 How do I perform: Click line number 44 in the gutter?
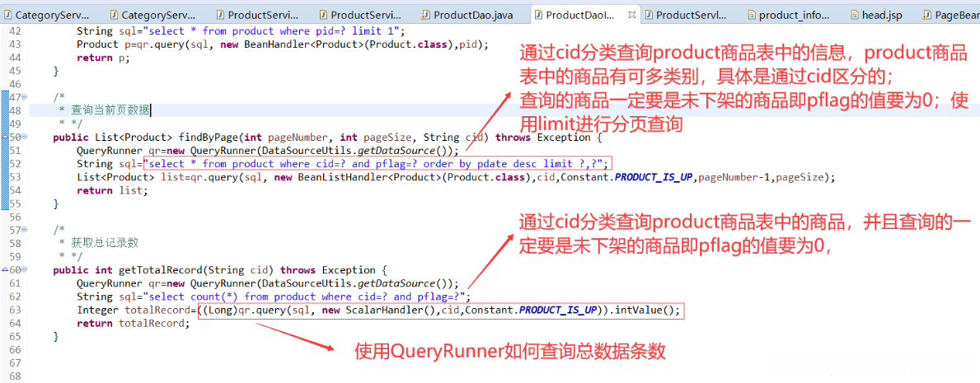tap(15, 58)
